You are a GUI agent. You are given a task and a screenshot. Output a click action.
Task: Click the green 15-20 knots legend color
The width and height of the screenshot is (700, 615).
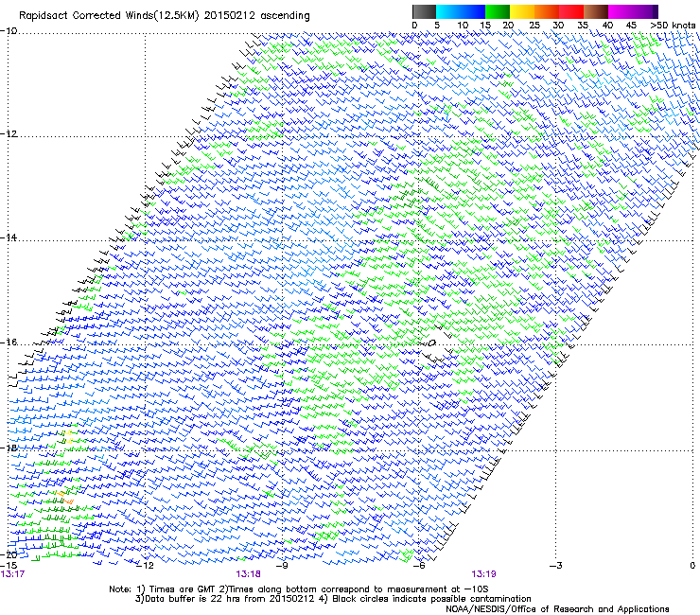click(x=498, y=11)
